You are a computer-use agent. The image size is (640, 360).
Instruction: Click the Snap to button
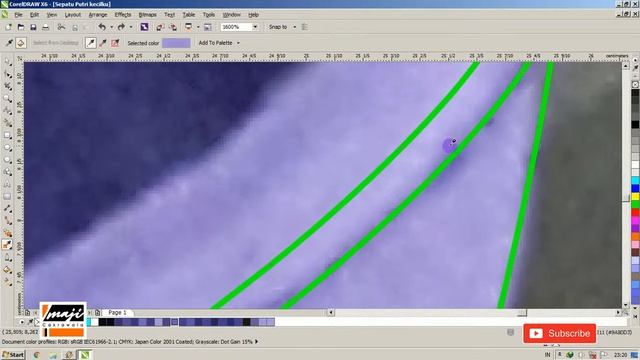[278, 27]
